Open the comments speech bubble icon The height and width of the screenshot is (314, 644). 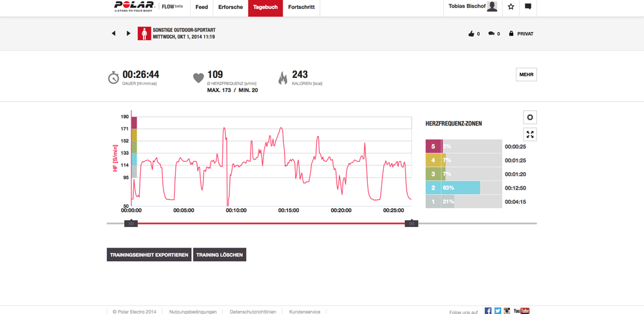491,34
